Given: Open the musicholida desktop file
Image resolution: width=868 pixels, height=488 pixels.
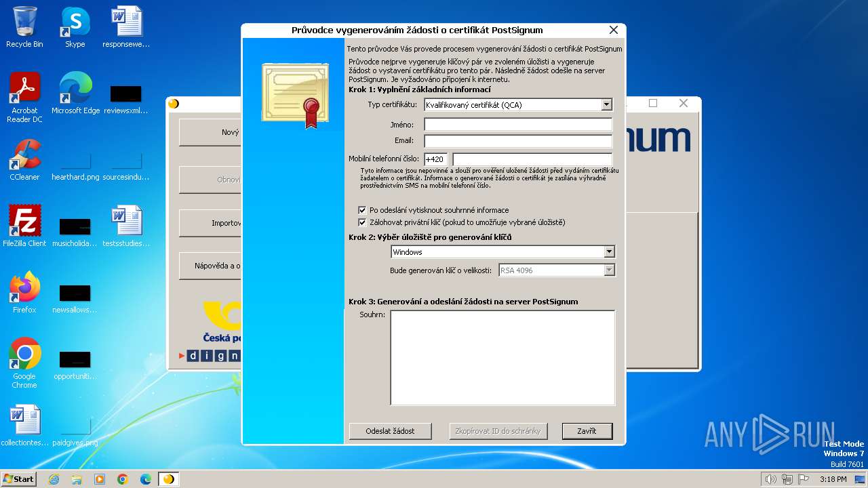Looking at the screenshot, I should (75, 232).
